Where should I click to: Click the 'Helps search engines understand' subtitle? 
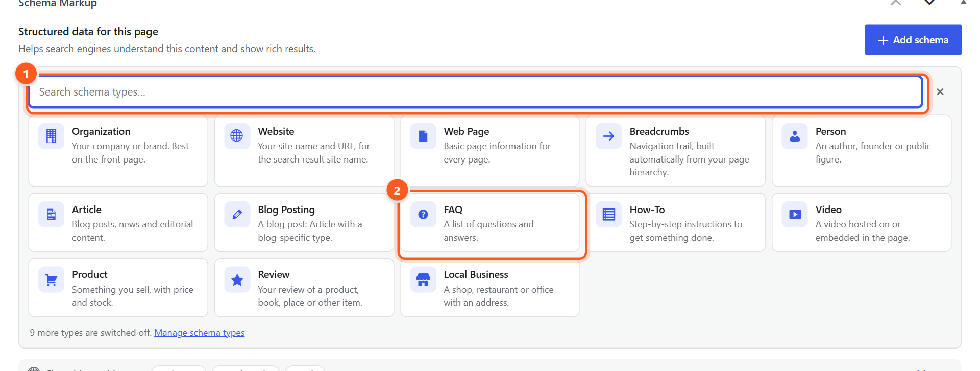coord(167,49)
